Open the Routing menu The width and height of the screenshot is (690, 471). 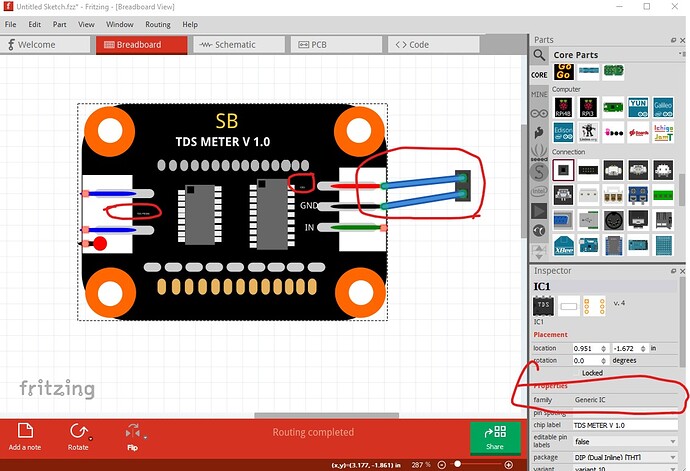point(158,25)
